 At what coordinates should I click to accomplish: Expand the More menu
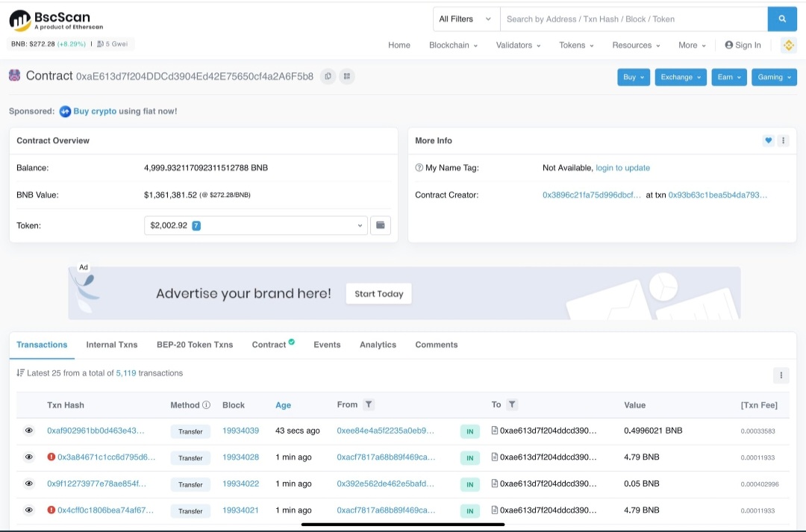pos(692,46)
